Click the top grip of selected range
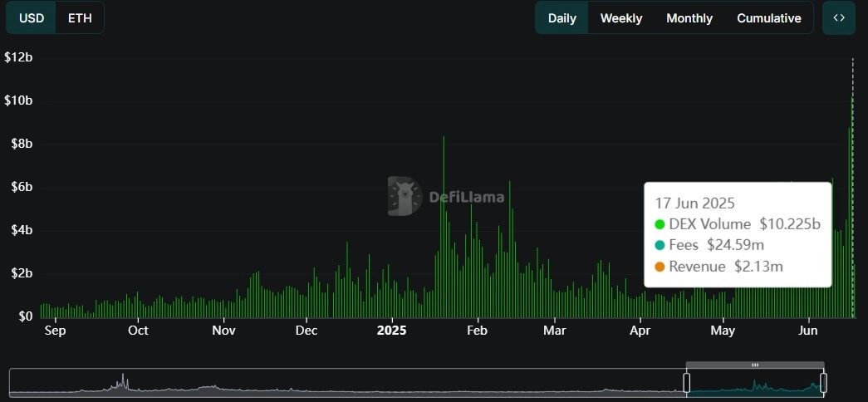The image size is (868, 402). [755, 365]
